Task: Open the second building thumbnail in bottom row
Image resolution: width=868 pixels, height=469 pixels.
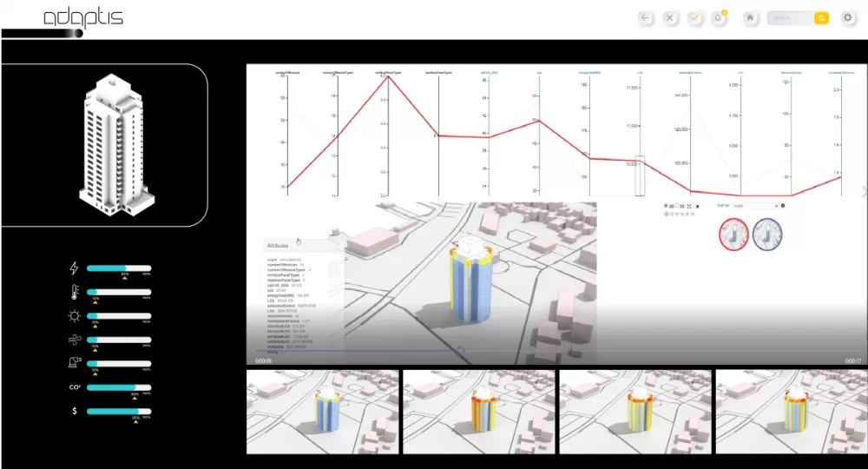Action: pos(478,412)
